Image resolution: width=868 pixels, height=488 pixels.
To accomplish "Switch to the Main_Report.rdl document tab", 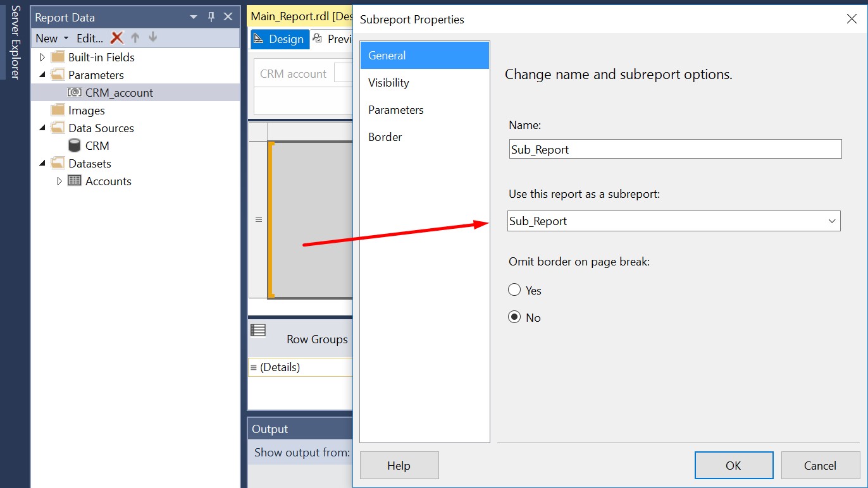I will (301, 16).
